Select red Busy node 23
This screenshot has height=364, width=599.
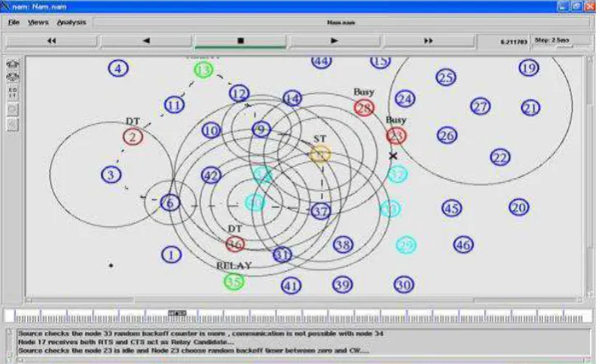click(x=395, y=136)
